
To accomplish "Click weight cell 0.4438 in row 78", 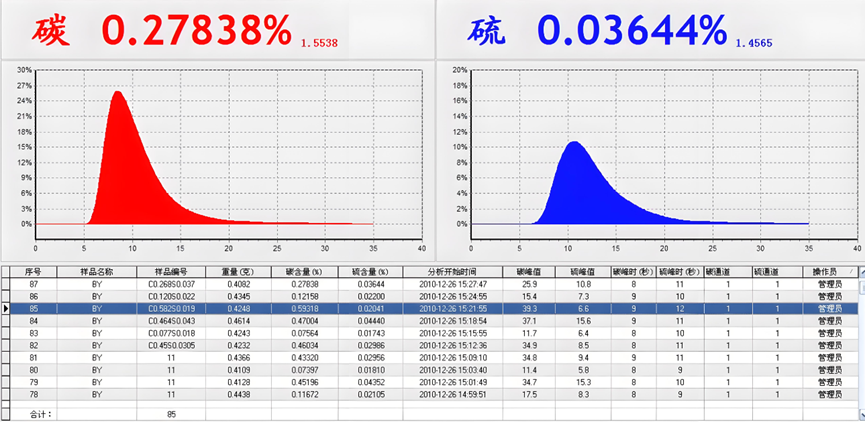I will pos(238,394).
